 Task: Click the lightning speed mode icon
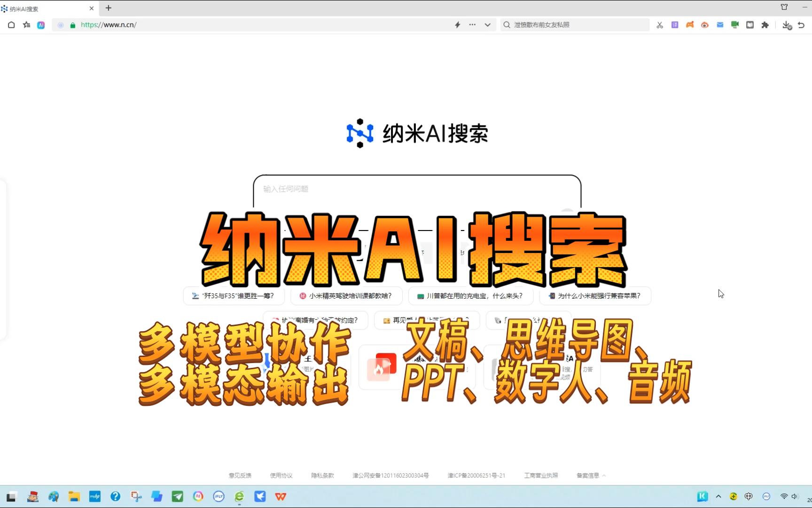pos(457,25)
